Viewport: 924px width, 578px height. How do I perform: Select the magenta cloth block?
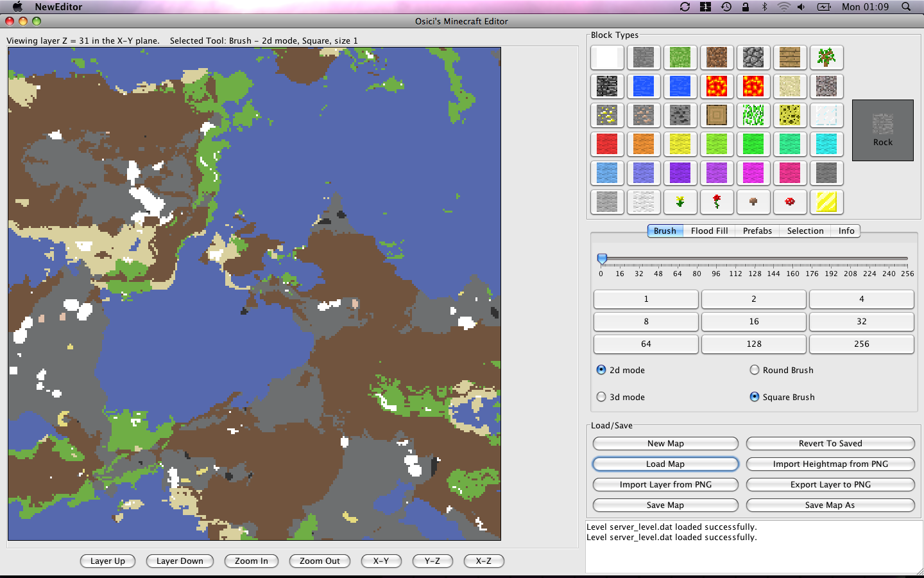click(753, 173)
